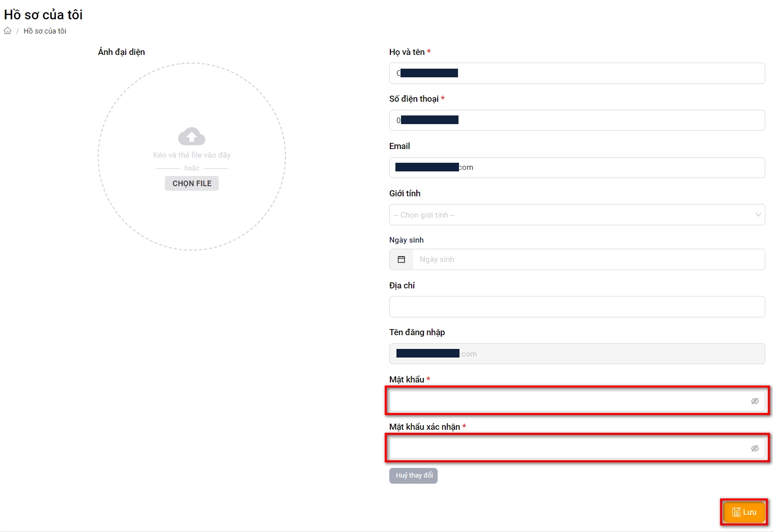Click the cloud upload icon for the avatar

[192, 136]
